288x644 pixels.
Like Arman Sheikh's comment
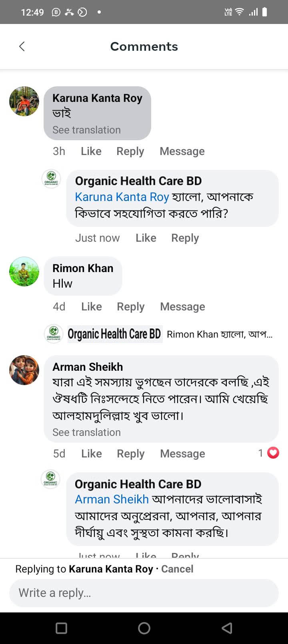(x=92, y=454)
